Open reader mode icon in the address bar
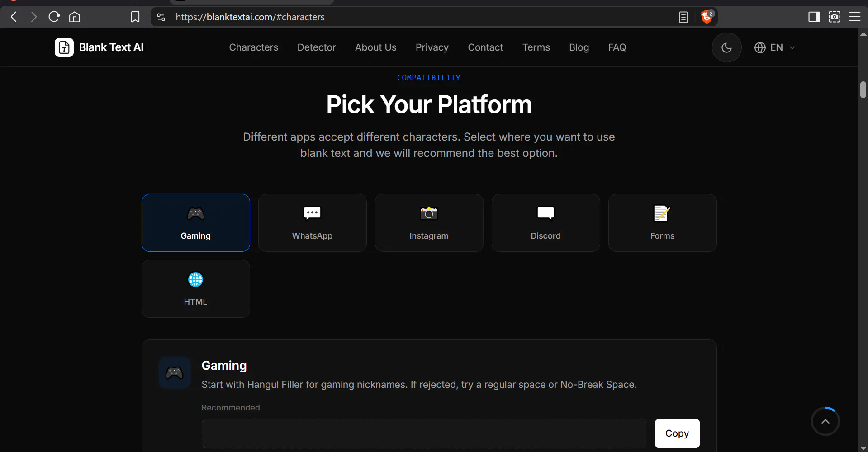 683,17
